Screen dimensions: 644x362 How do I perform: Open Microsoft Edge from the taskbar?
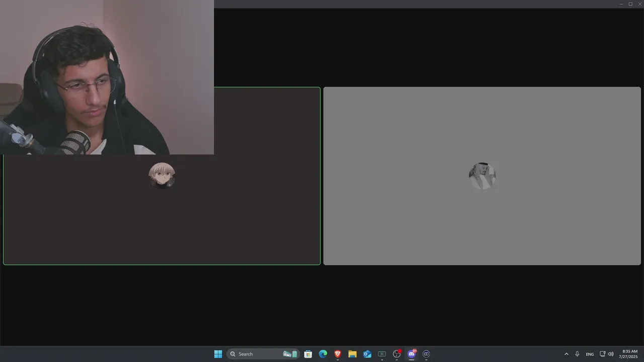click(323, 354)
